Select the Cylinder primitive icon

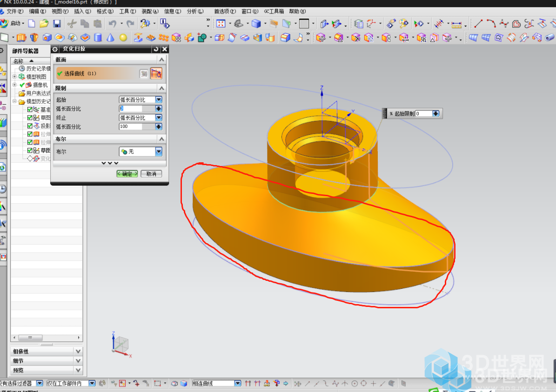tap(98, 37)
